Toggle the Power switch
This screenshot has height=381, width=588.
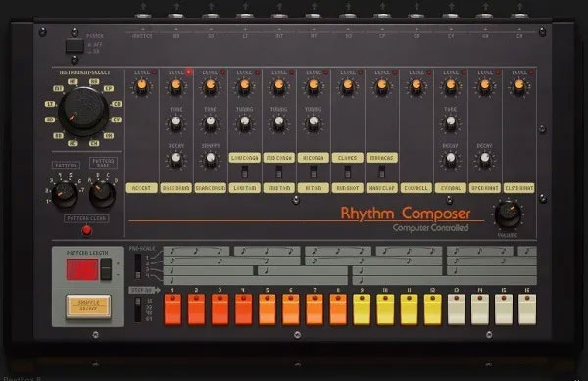click(74, 46)
